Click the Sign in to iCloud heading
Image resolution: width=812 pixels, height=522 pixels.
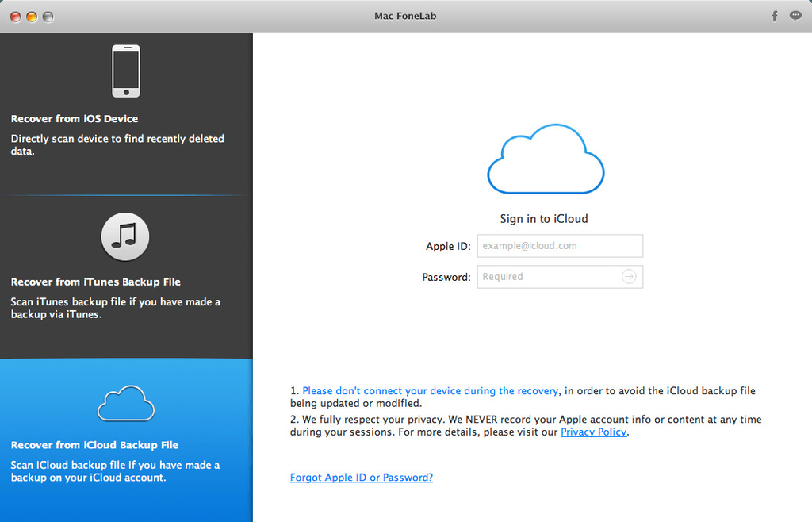point(544,219)
